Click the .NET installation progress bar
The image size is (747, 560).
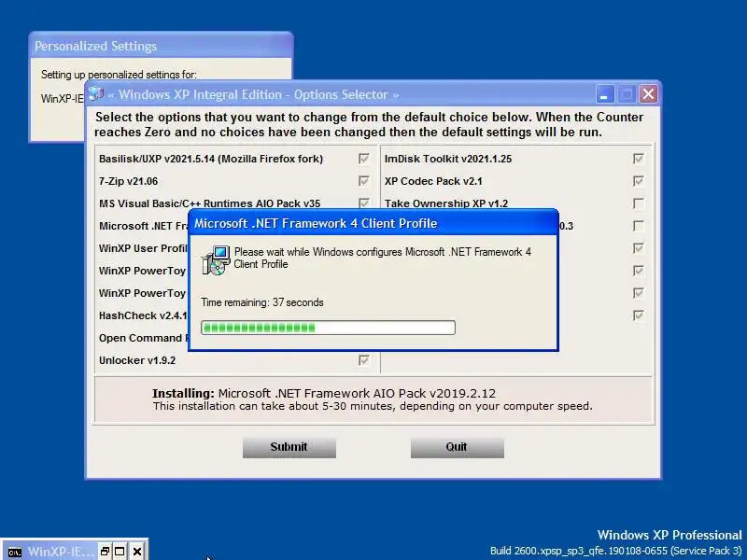tap(329, 328)
